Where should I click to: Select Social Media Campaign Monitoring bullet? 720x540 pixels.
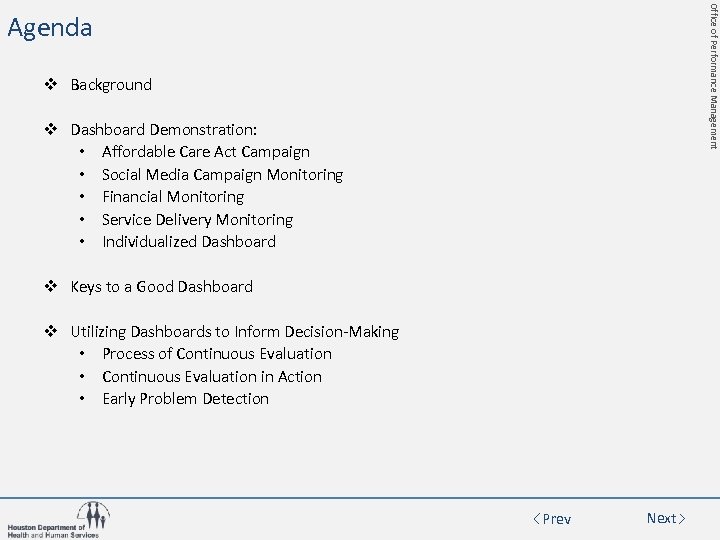pos(222,175)
